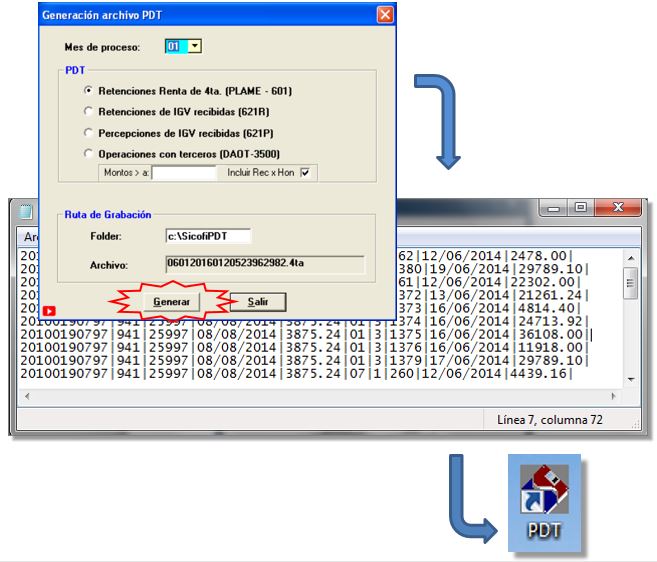This screenshot has height=562, width=657.
Task: Close the Notepad window
Action: 618,208
